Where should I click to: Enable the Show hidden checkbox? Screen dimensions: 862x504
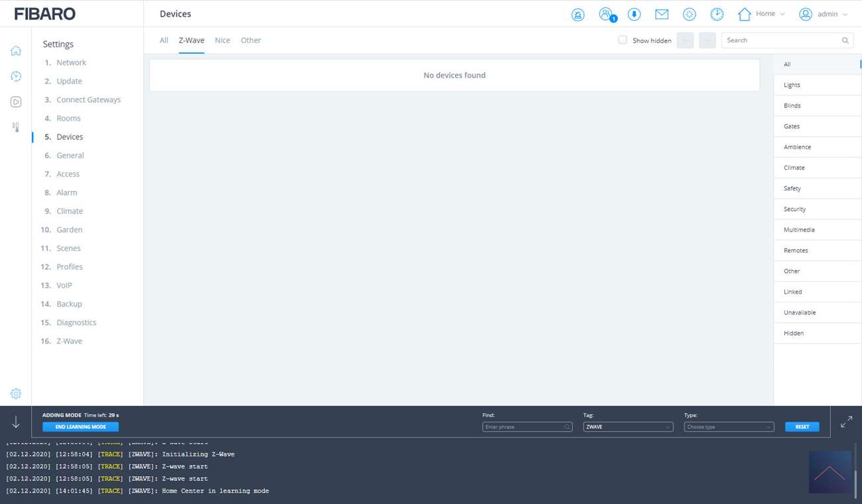[623, 40]
